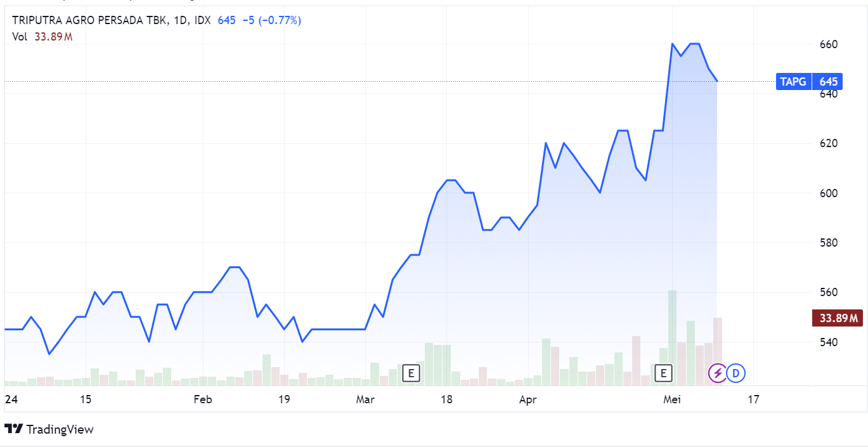Viewport: 868px width, 447px height.
Task: Click the 18 date axis label
Action: [446, 400]
